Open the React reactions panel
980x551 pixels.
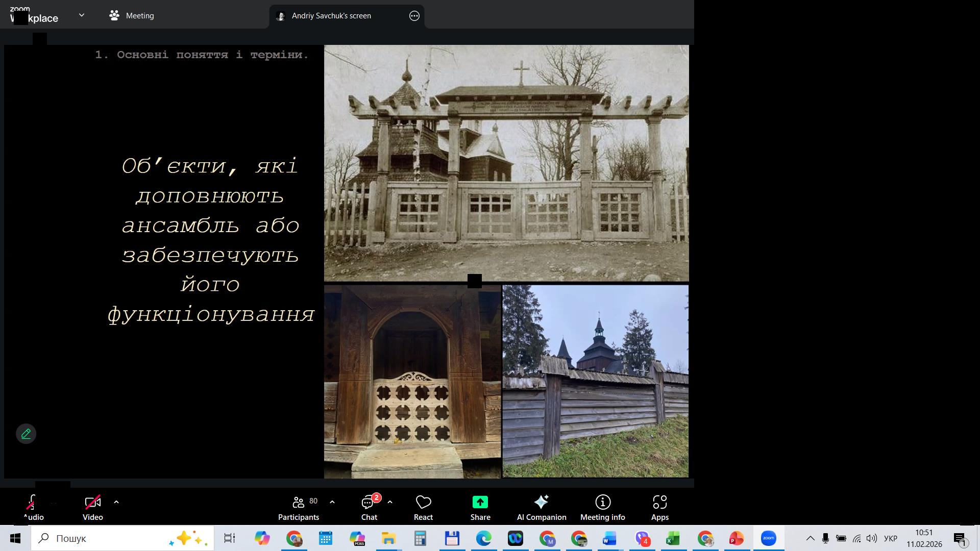tap(423, 506)
